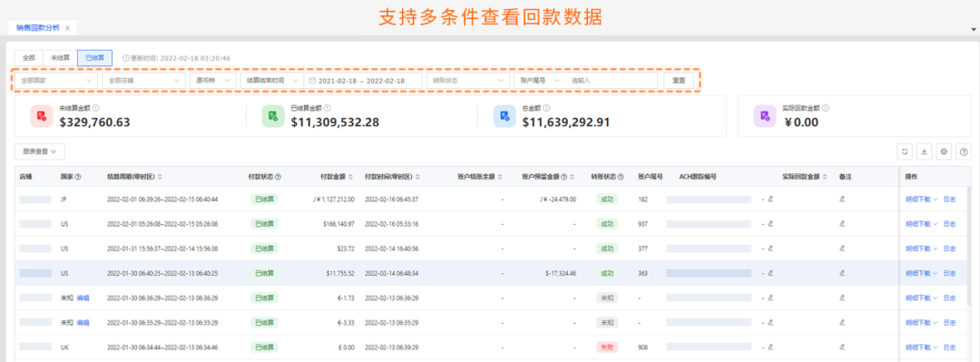980x362 pixels.
Task: Click the refresh icon above the table
Action: click(x=904, y=152)
